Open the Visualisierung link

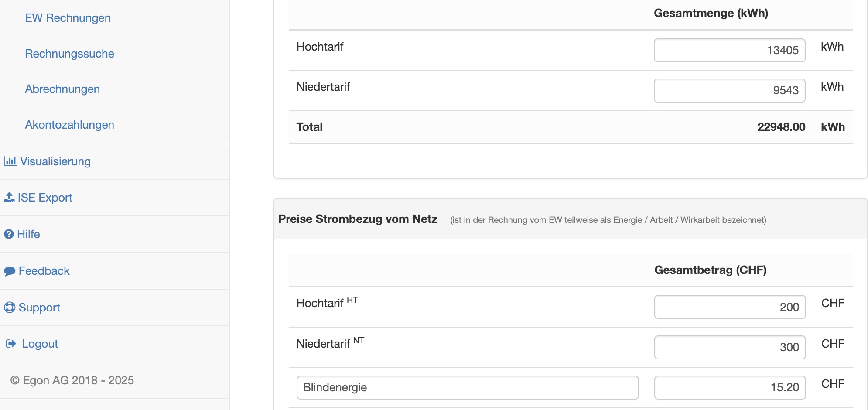click(55, 161)
